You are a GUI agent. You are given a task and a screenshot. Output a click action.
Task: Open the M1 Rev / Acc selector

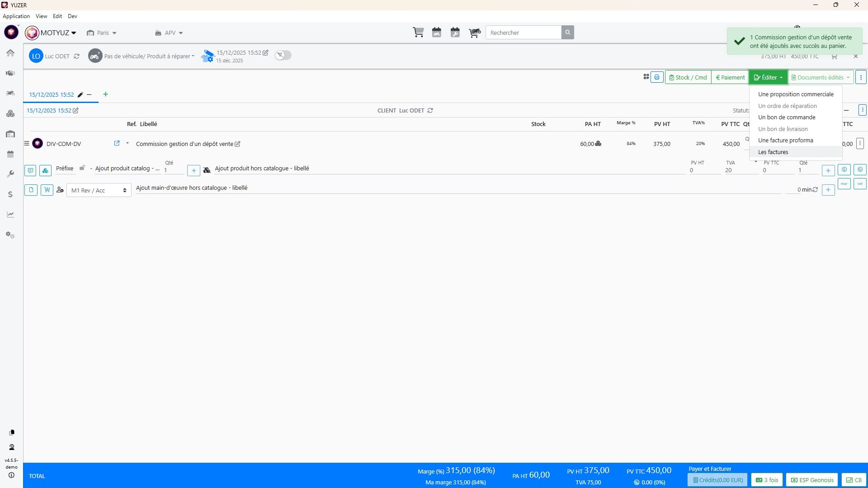tap(99, 190)
